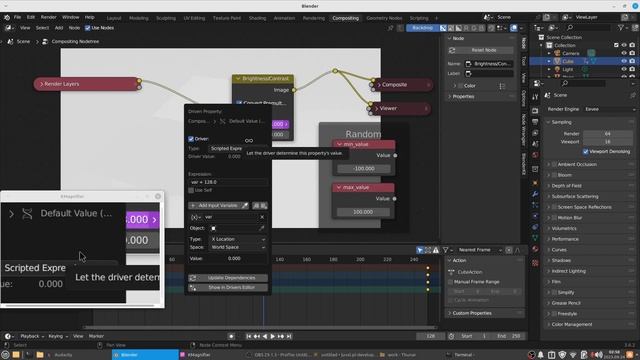Enable the Bloom checkbox
Image resolution: width=640 pixels, height=360 pixels.
pos(554,175)
